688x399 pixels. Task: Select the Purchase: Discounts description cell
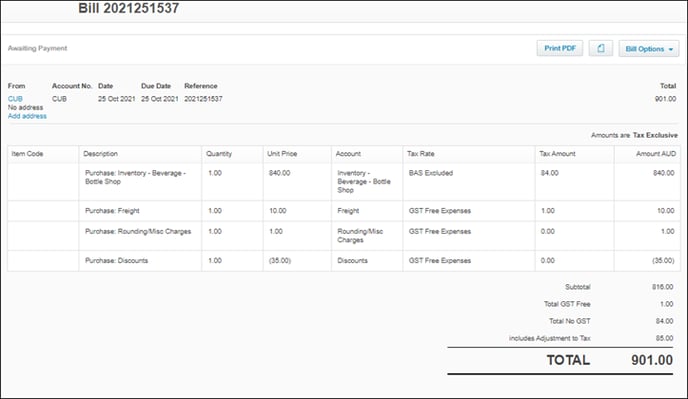click(140, 260)
